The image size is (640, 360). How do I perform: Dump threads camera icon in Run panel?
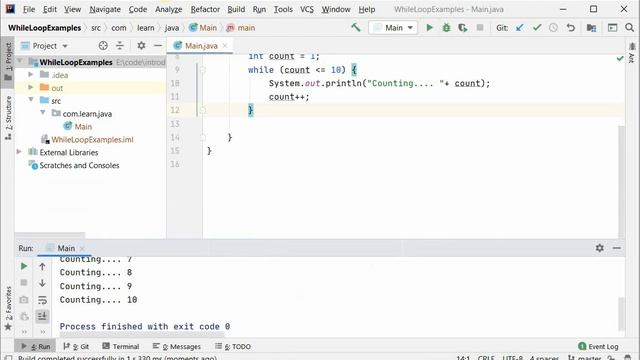click(24, 300)
